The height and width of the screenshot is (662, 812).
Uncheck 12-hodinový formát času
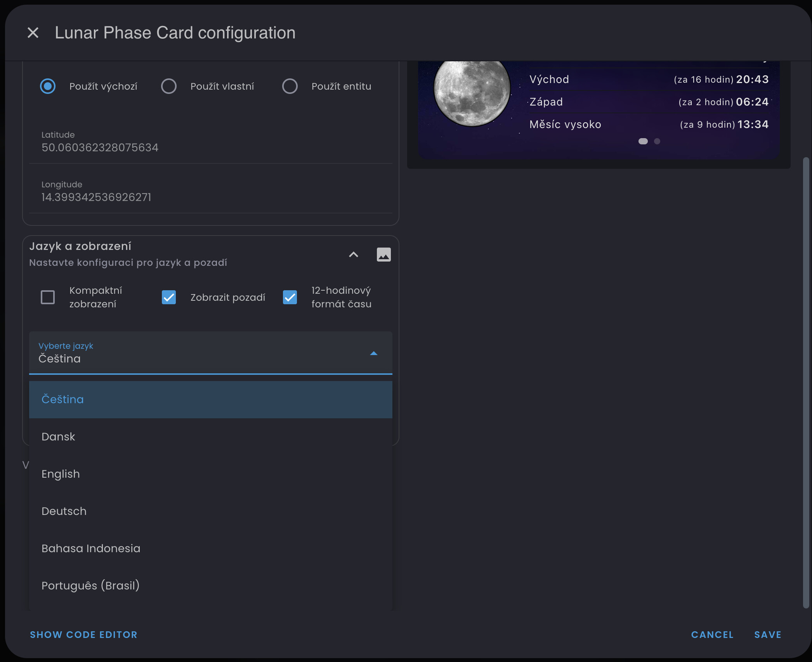pos(290,297)
